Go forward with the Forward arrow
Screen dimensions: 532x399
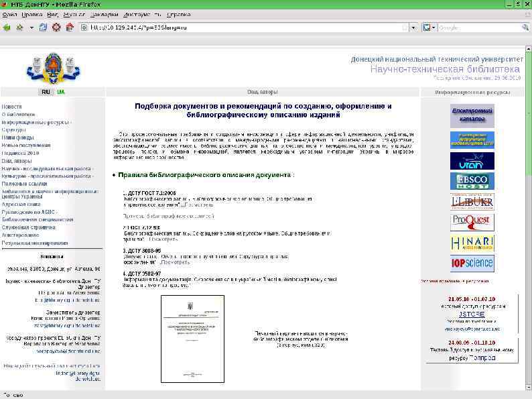point(19,27)
